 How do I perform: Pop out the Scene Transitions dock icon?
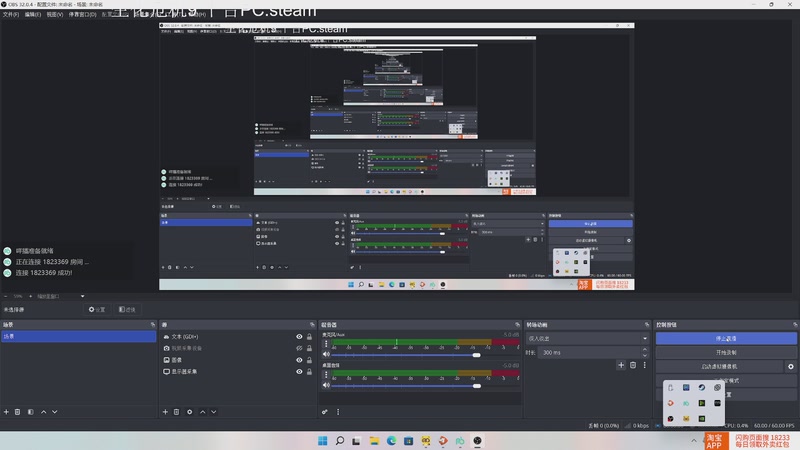[x=647, y=324]
